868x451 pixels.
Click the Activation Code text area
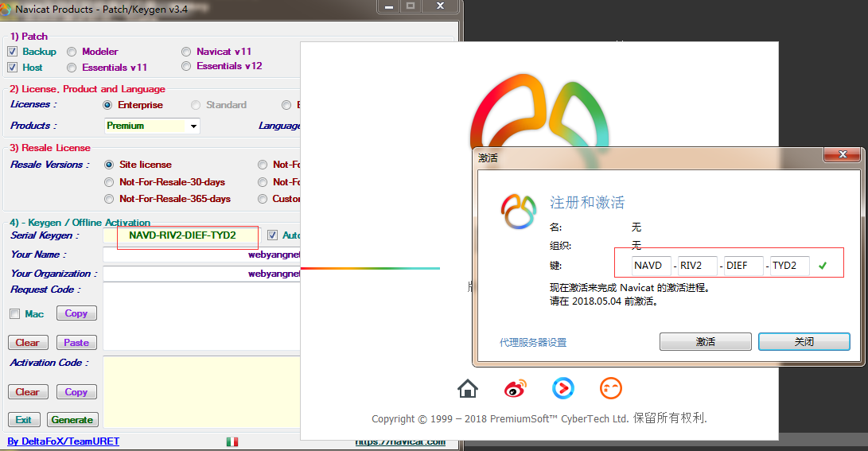pos(201,392)
